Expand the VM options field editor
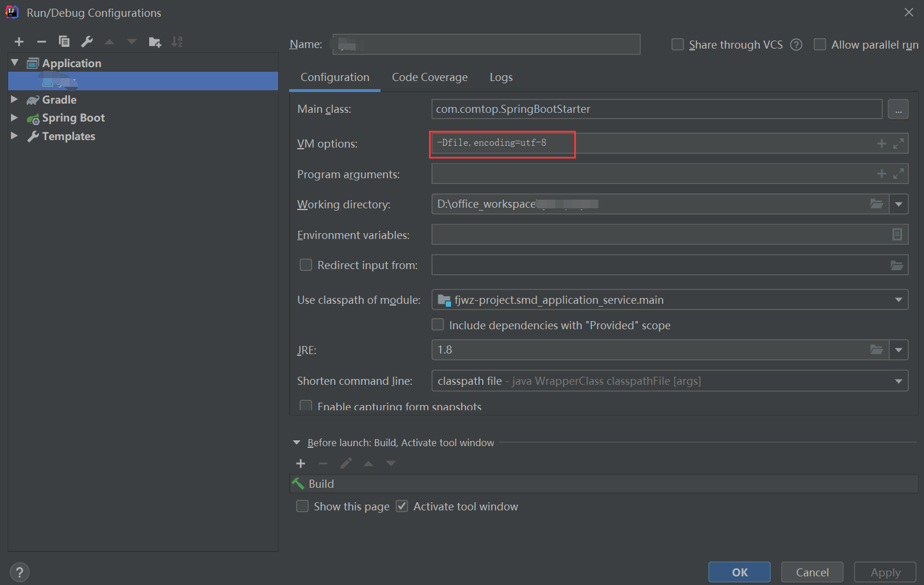Image resolution: width=924 pixels, height=585 pixels. tap(898, 144)
